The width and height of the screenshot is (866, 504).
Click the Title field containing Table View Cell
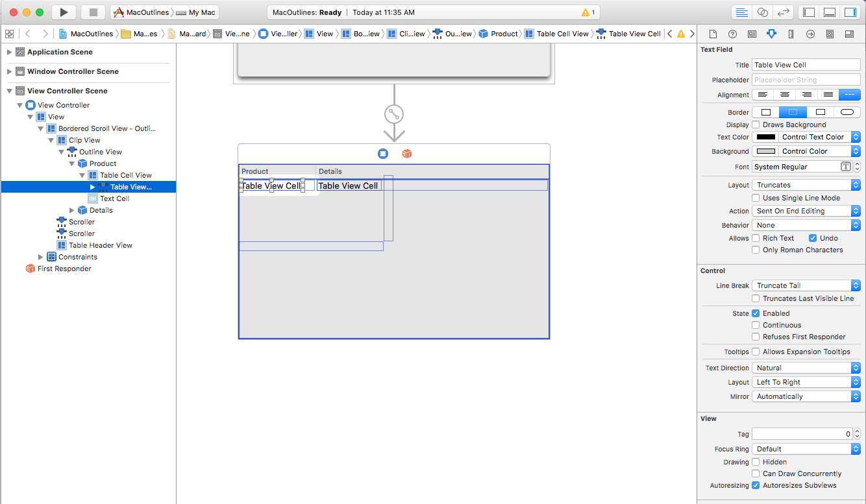coord(805,64)
